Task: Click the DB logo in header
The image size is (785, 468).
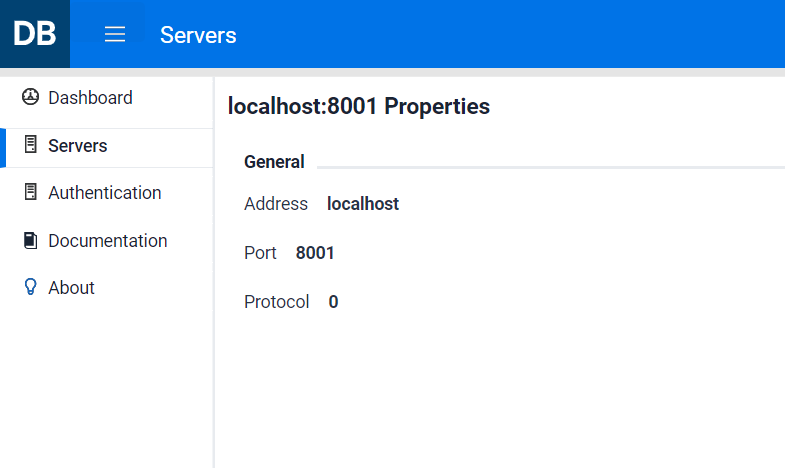Action: click(35, 34)
